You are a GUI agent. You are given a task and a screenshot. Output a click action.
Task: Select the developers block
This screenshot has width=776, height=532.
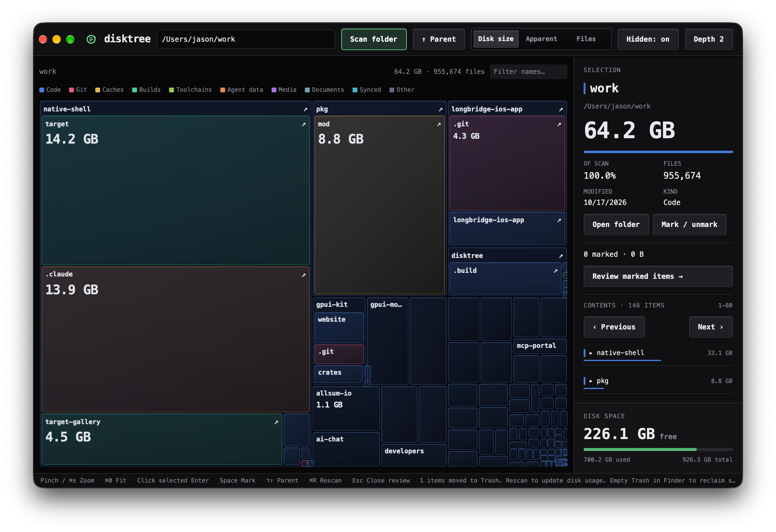point(414,455)
